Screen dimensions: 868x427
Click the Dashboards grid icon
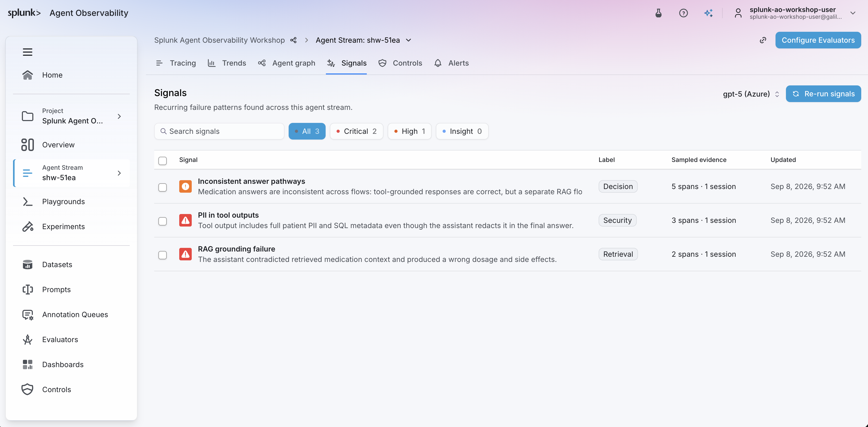click(28, 364)
